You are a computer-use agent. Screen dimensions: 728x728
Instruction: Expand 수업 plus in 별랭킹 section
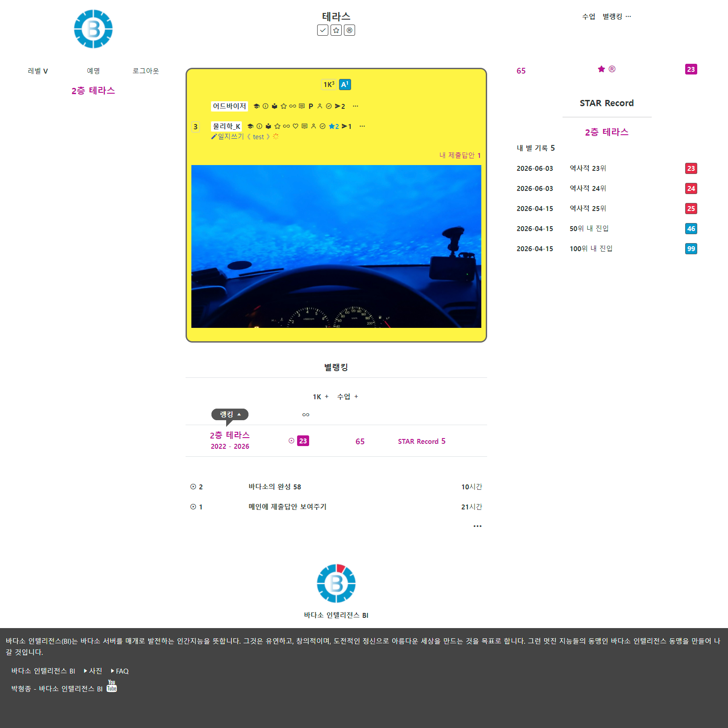pos(347,397)
